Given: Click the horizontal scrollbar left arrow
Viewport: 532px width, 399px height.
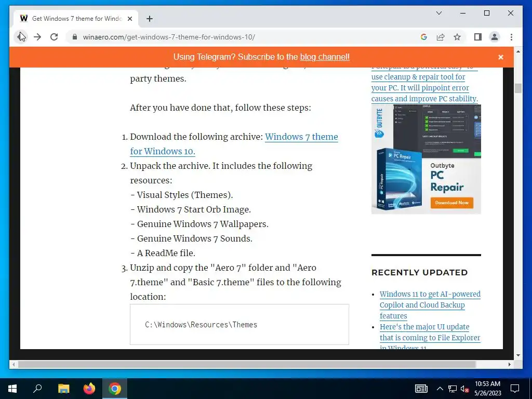Looking at the screenshot, I should (x=14, y=364).
